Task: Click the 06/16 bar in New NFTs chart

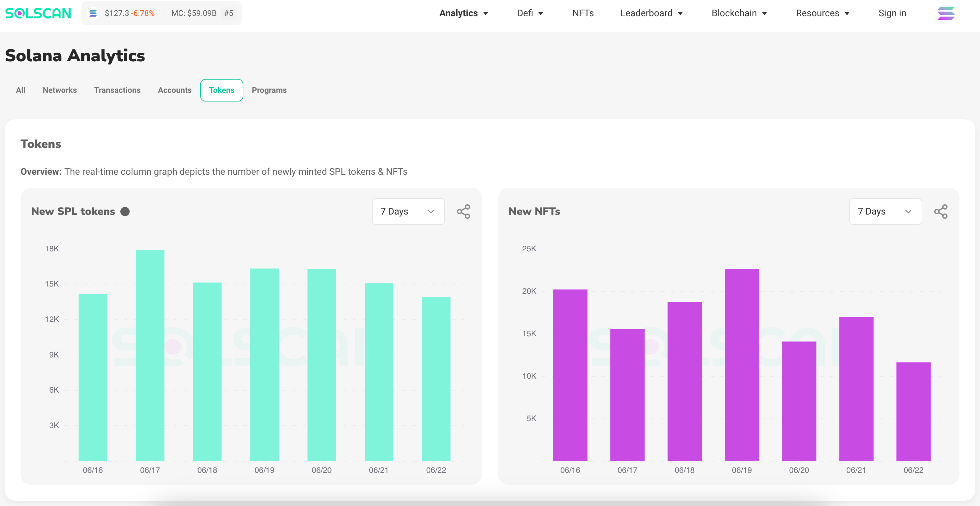Action: coord(570,375)
